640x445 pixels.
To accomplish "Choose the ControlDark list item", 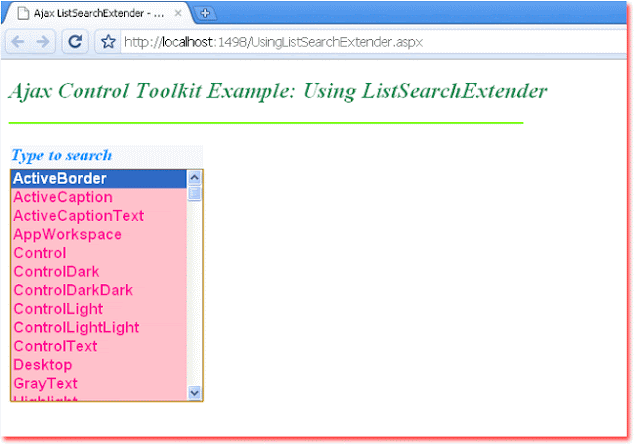I will tap(99, 272).
